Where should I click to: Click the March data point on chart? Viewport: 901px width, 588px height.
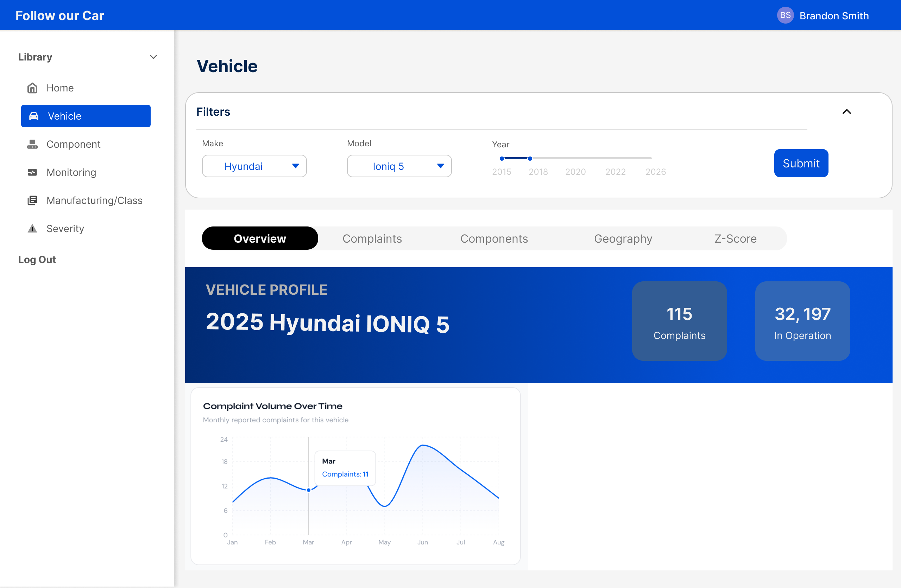click(309, 490)
